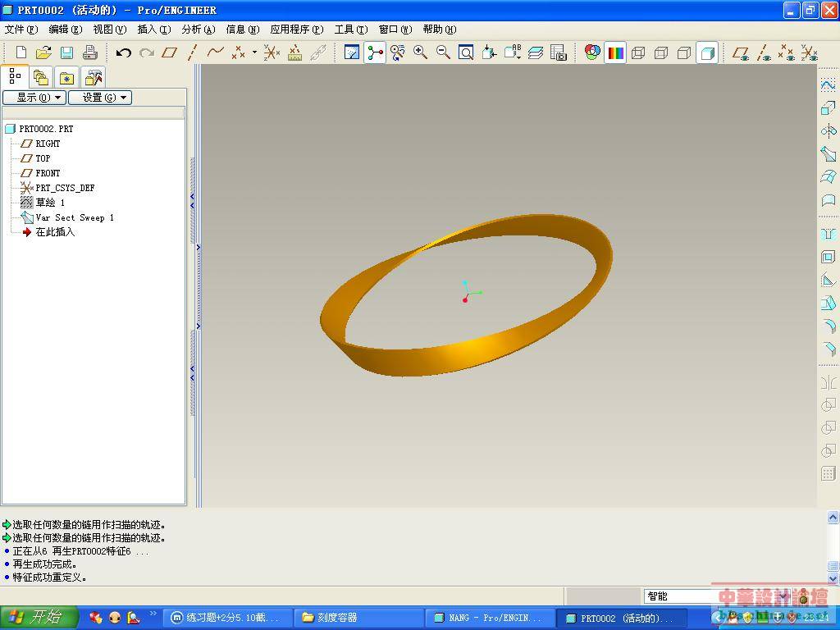Toggle the spin center display

click(375, 52)
